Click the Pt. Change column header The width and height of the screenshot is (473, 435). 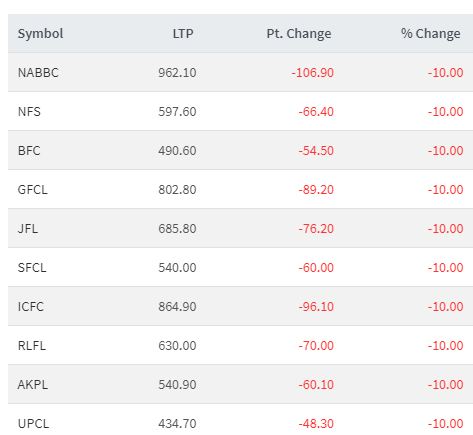pos(299,34)
